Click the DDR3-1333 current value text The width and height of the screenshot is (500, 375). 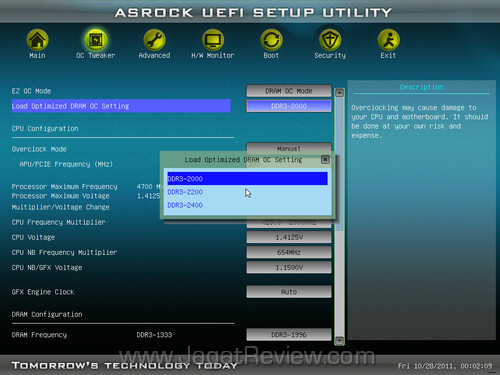tap(154, 335)
